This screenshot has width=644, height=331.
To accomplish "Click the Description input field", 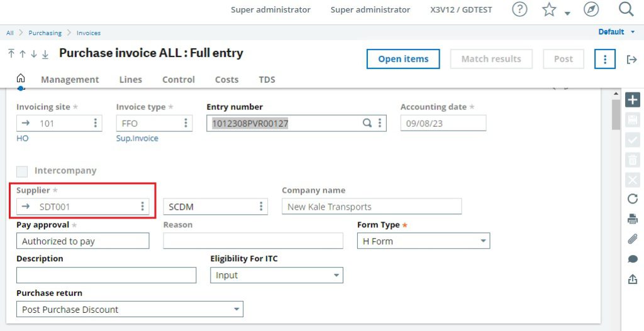I will pyautogui.click(x=106, y=275).
